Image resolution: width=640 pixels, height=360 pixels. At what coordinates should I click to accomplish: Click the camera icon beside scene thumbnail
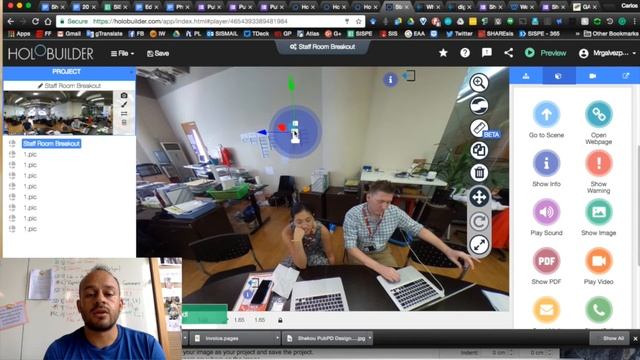pos(124,96)
